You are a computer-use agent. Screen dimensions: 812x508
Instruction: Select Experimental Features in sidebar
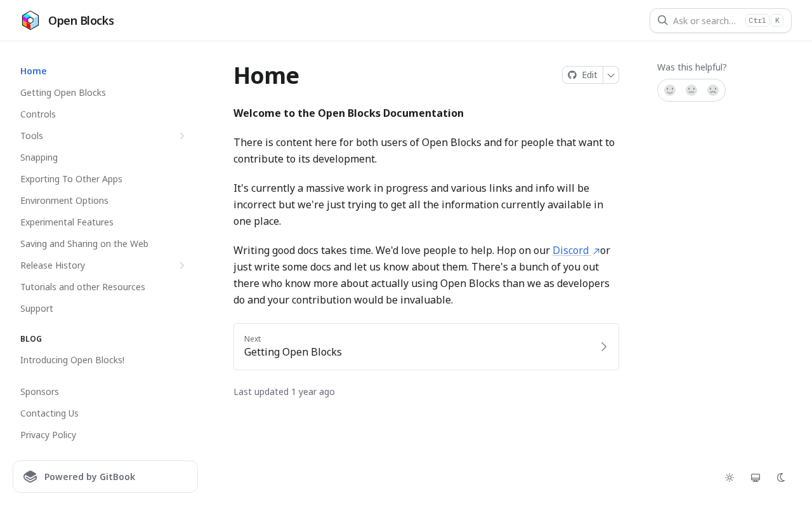point(67,222)
